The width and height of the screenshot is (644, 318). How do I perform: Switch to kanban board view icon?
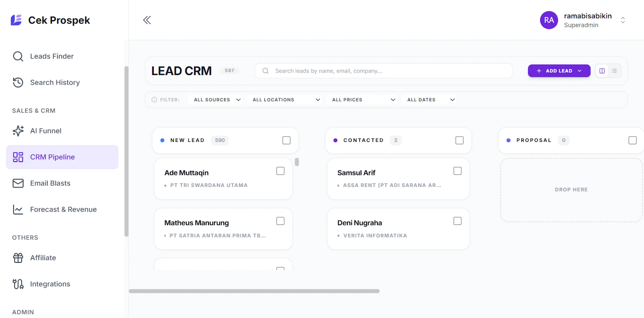[x=602, y=71]
